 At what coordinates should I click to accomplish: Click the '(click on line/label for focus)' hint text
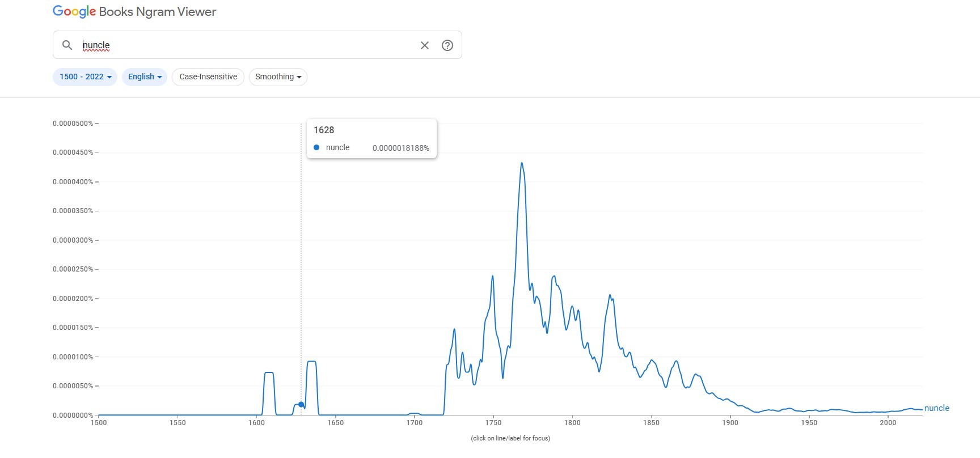click(x=510, y=438)
